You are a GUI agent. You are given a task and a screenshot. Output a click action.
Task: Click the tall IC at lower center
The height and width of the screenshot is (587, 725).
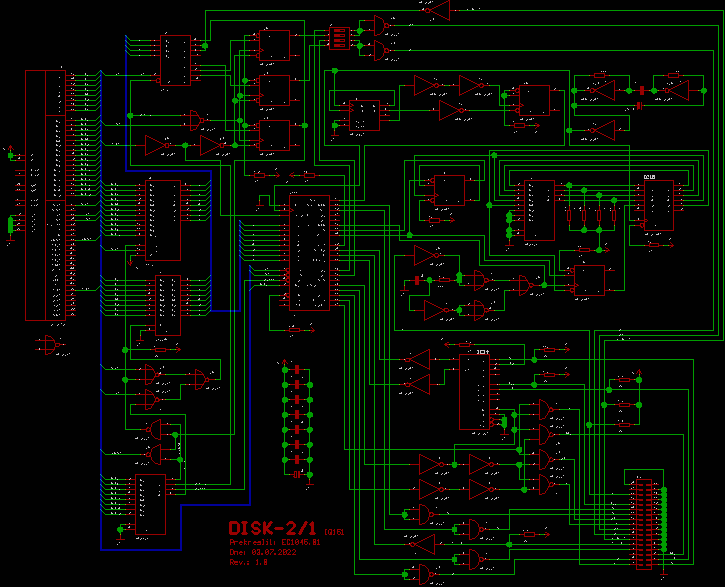coord(475,390)
